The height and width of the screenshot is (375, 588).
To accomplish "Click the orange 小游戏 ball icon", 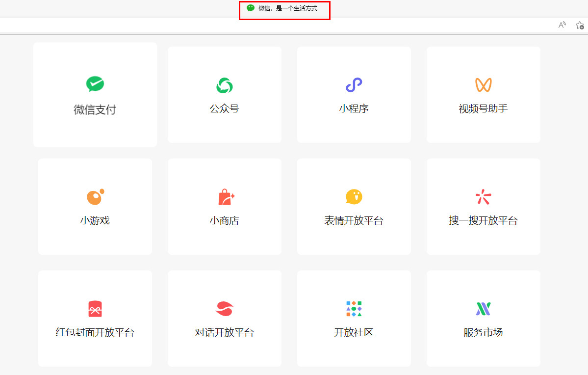I will (x=95, y=197).
